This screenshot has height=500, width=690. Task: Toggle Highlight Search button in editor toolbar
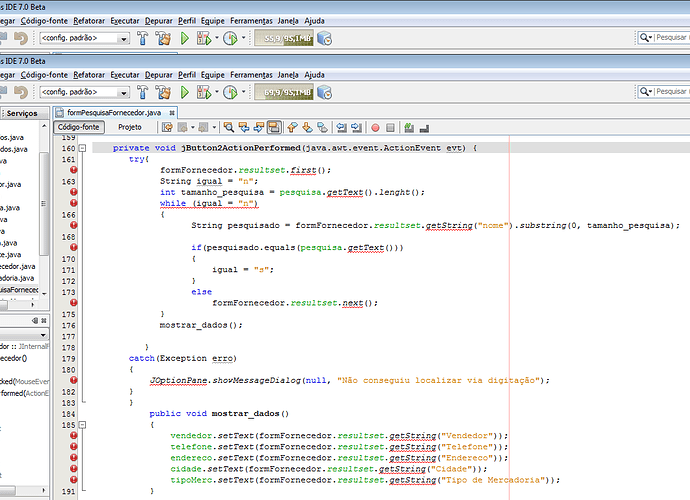coord(274,127)
